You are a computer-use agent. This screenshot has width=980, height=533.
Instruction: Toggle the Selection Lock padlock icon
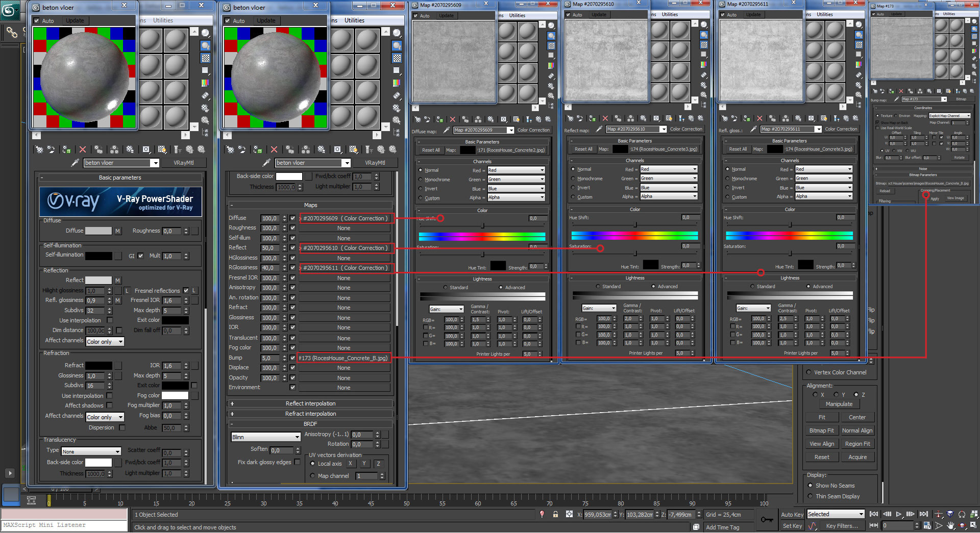[x=555, y=515]
